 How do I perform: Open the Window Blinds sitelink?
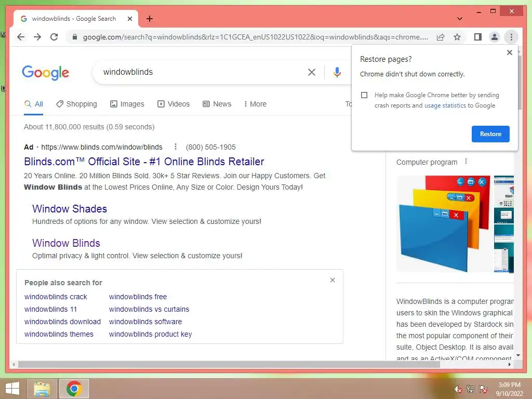coord(66,243)
